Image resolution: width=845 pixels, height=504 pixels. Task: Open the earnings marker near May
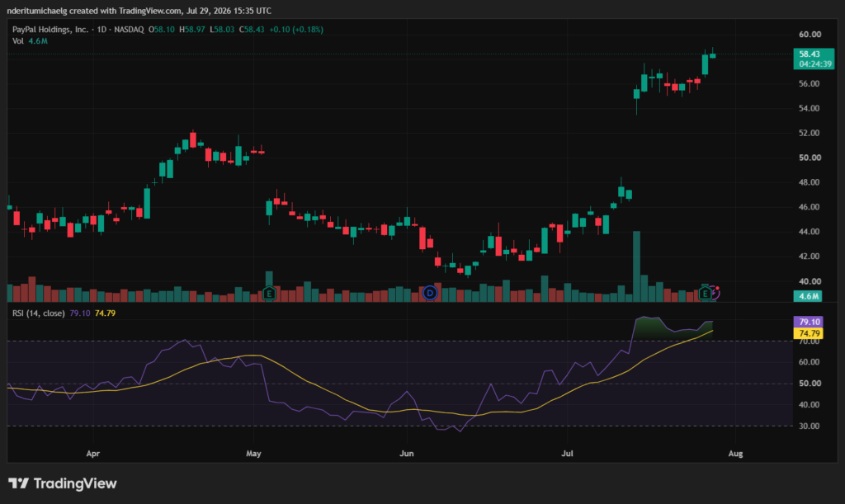coord(269,294)
